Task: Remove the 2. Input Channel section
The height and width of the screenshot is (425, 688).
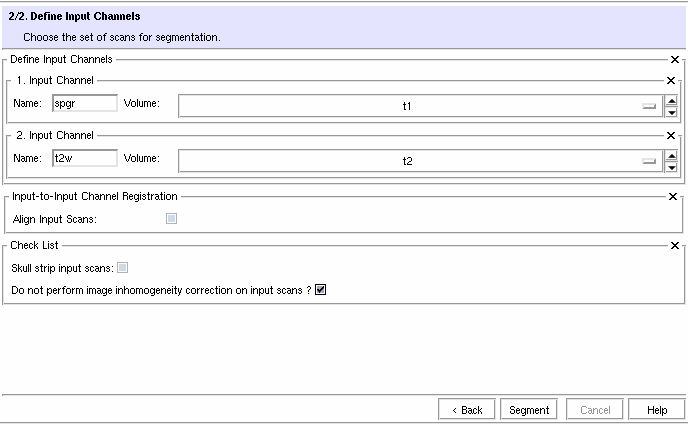Action: click(x=670, y=135)
